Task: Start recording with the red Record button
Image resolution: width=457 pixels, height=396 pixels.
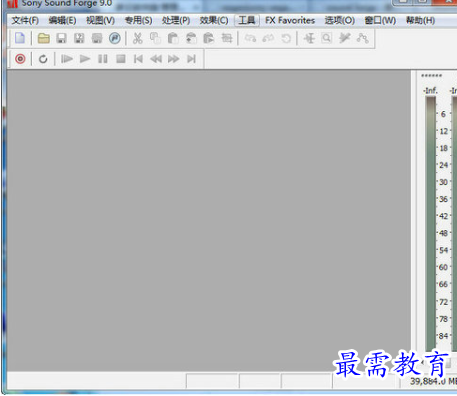Action: pos(20,59)
